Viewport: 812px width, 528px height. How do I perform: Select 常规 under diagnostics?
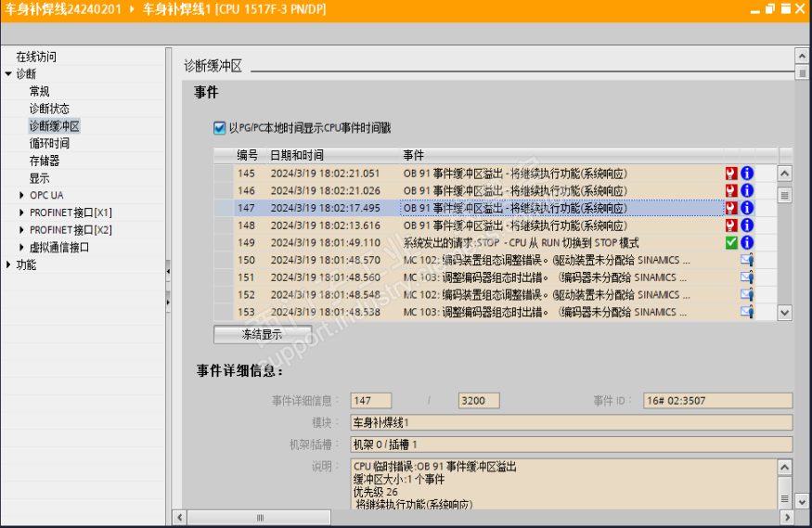click(39, 92)
